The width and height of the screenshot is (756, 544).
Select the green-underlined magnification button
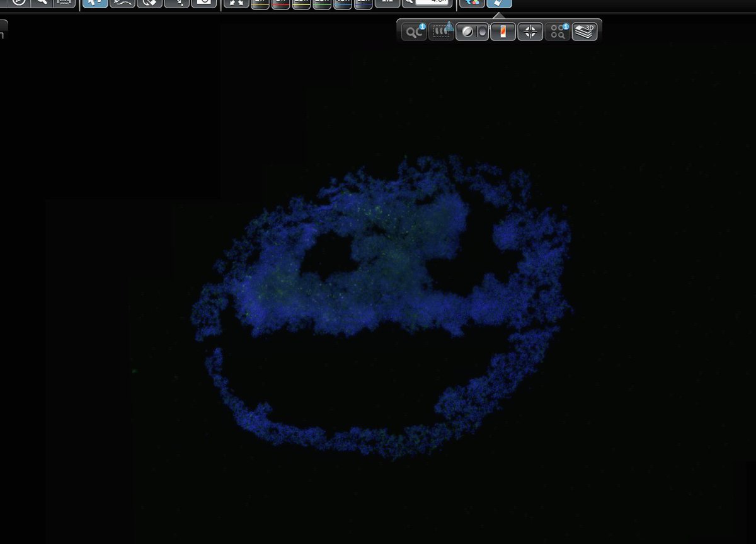point(322,3)
